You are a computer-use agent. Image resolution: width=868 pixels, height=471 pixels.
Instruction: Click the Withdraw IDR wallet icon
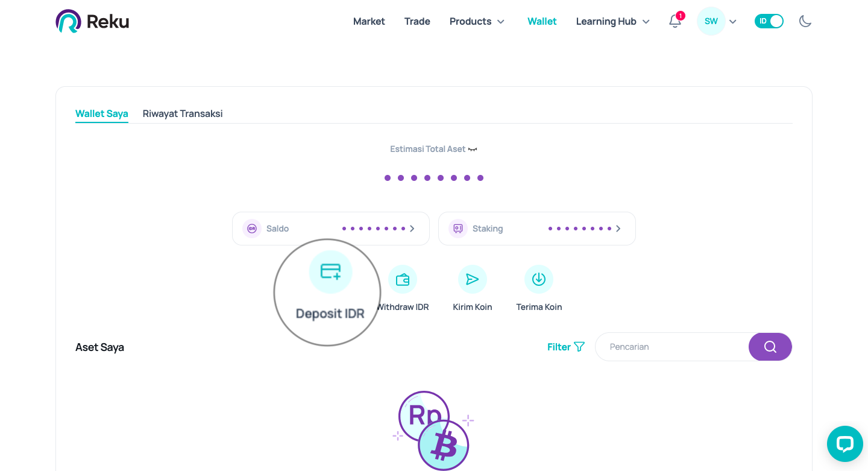[x=403, y=279]
